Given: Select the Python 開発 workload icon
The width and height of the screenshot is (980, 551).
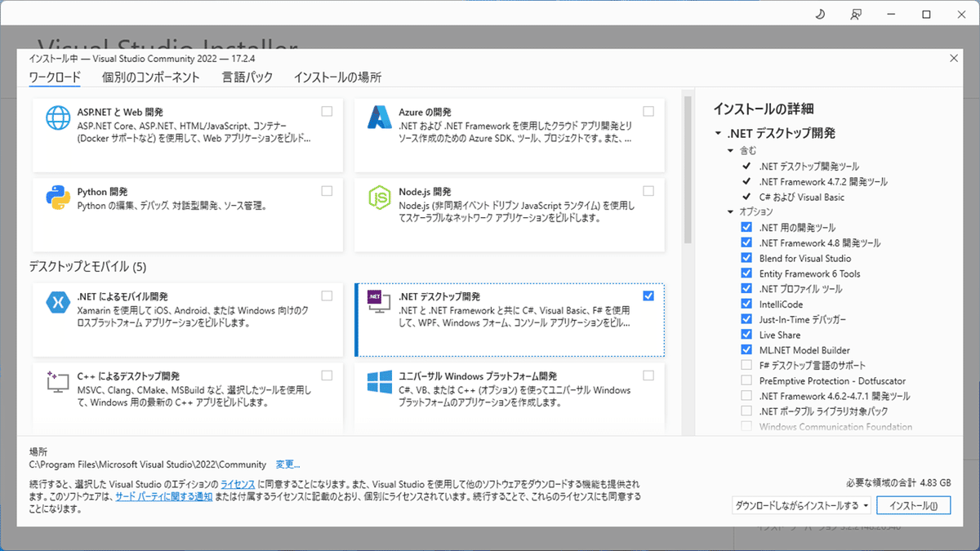Looking at the screenshot, I should pyautogui.click(x=56, y=198).
